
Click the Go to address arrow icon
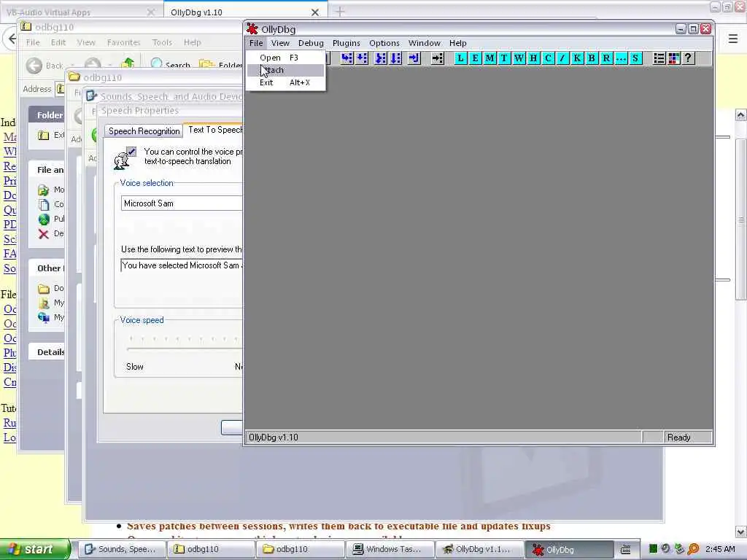pos(438,58)
